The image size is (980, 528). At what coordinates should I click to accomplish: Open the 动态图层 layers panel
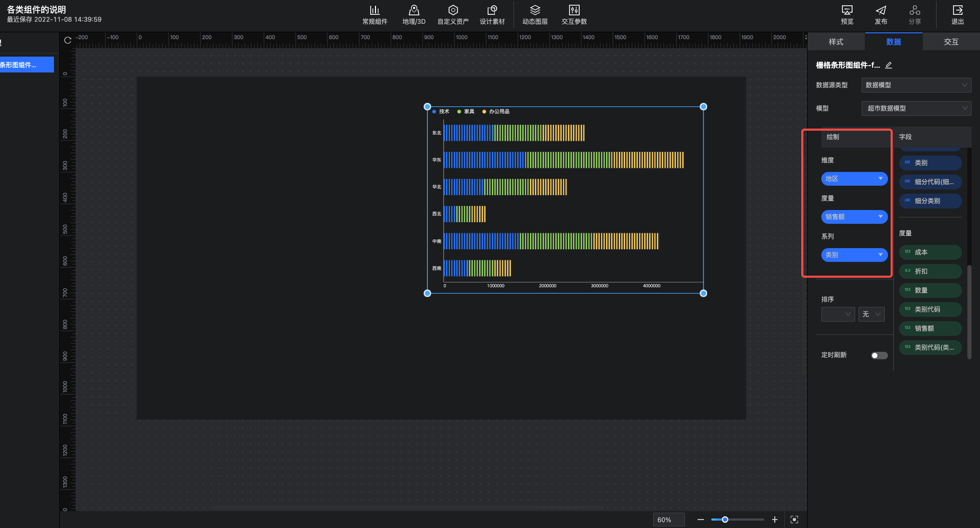(535, 15)
